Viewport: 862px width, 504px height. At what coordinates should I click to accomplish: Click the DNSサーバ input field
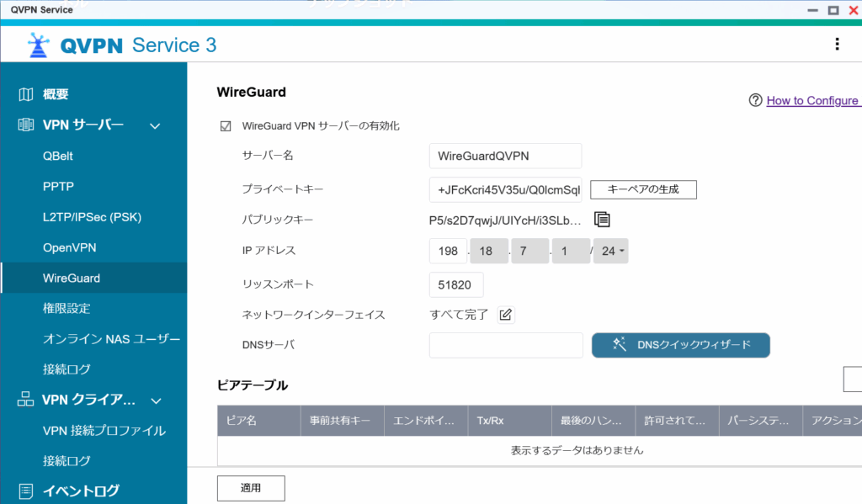(x=505, y=345)
